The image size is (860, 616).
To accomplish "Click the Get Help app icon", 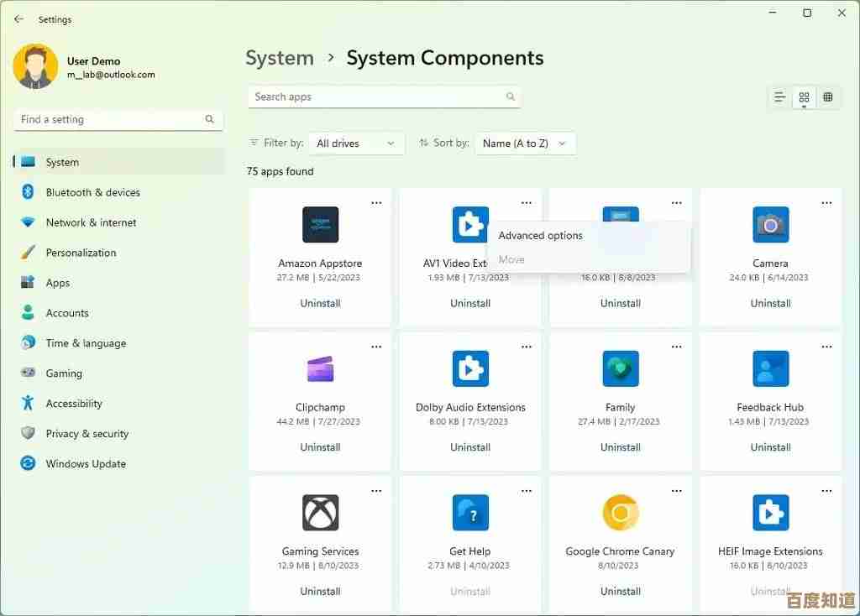I will 470,513.
